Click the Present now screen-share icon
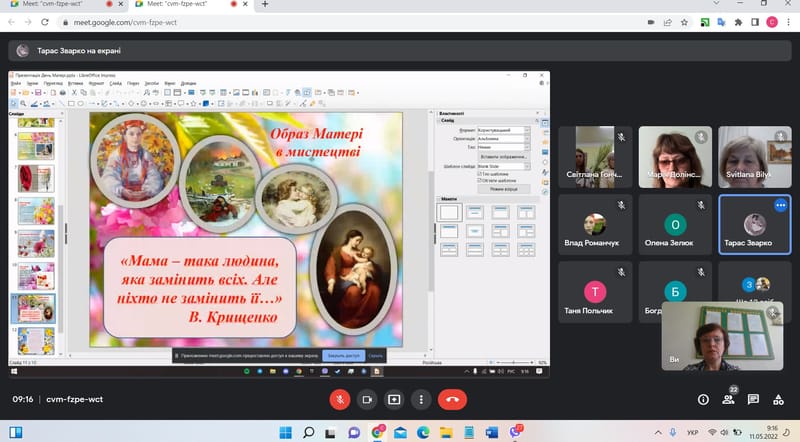This screenshot has height=442, width=800. (x=394, y=399)
